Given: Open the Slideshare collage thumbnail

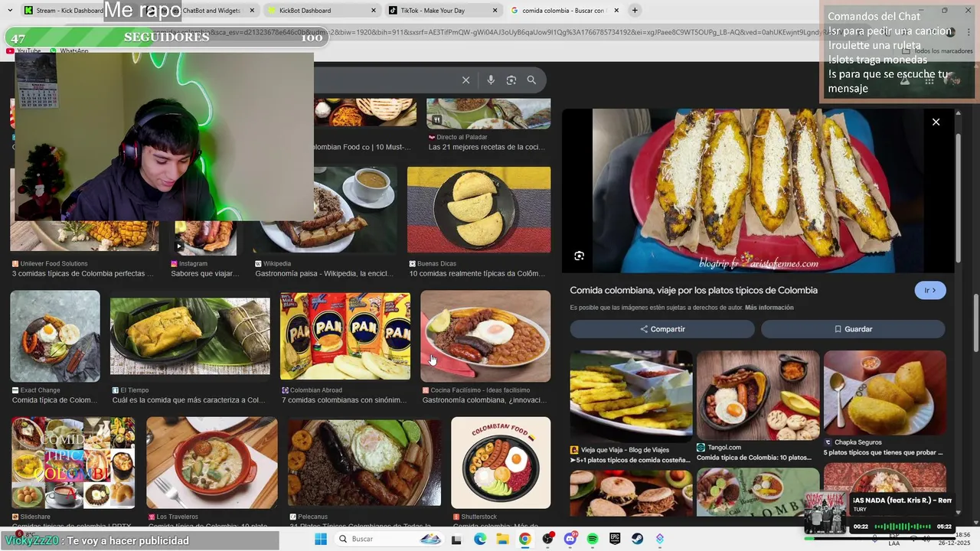Looking at the screenshot, I should (73, 462).
